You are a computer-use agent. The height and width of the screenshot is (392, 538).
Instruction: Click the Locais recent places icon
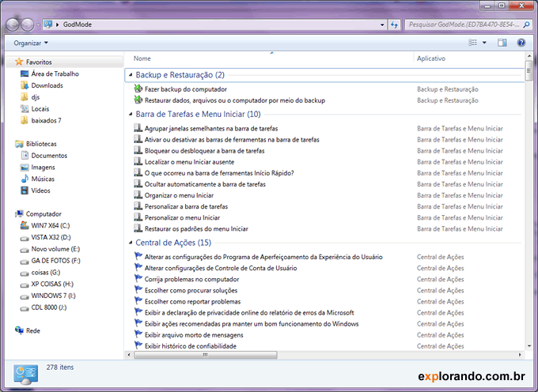(x=25, y=108)
